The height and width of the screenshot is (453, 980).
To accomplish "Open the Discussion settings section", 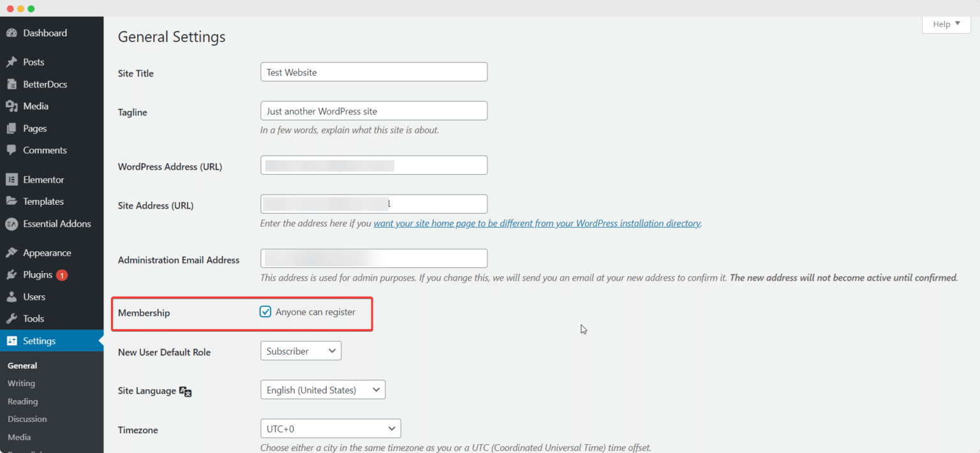I will (27, 419).
